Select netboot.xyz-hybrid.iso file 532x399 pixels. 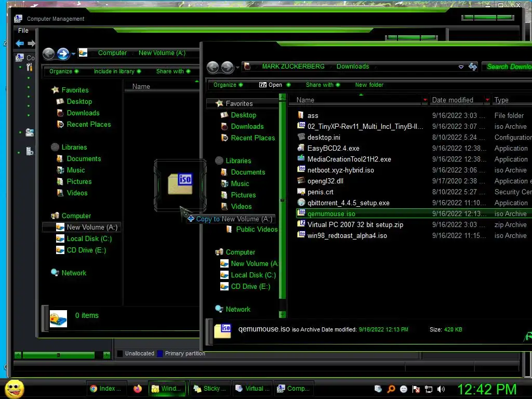341,170
